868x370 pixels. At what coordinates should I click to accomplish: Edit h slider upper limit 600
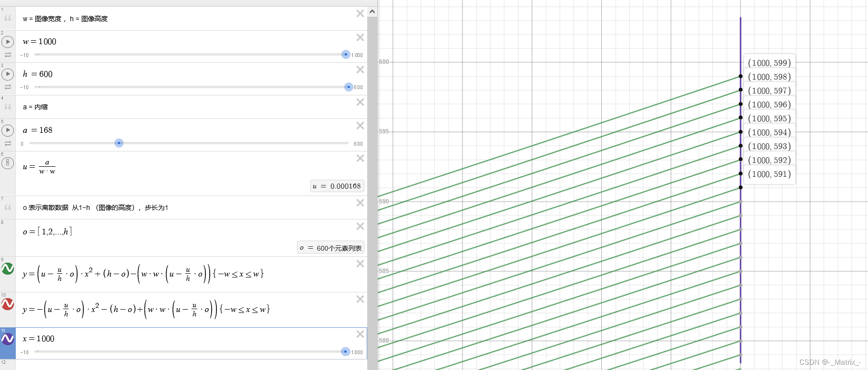click(x=358, y=88)
